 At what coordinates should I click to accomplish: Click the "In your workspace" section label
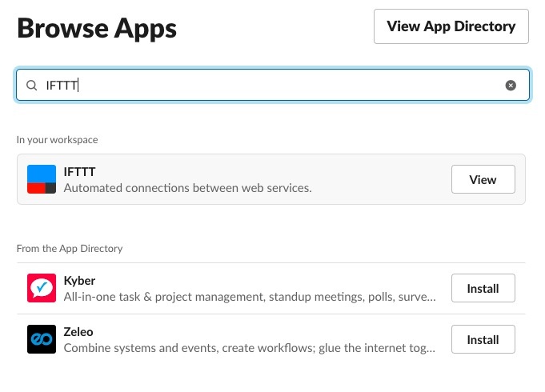pyautogui.click(x=58, y=140)
